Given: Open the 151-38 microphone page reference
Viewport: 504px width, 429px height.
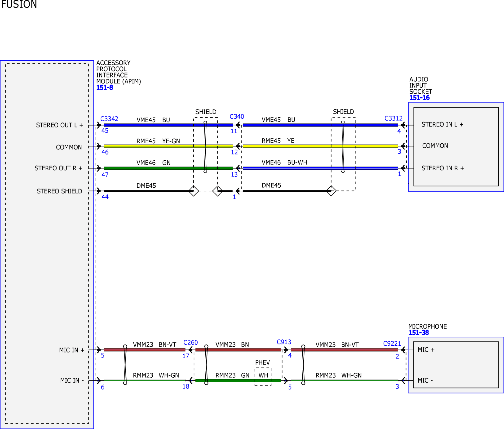Looking at the screenshot, I should click(x=419, y=333).
